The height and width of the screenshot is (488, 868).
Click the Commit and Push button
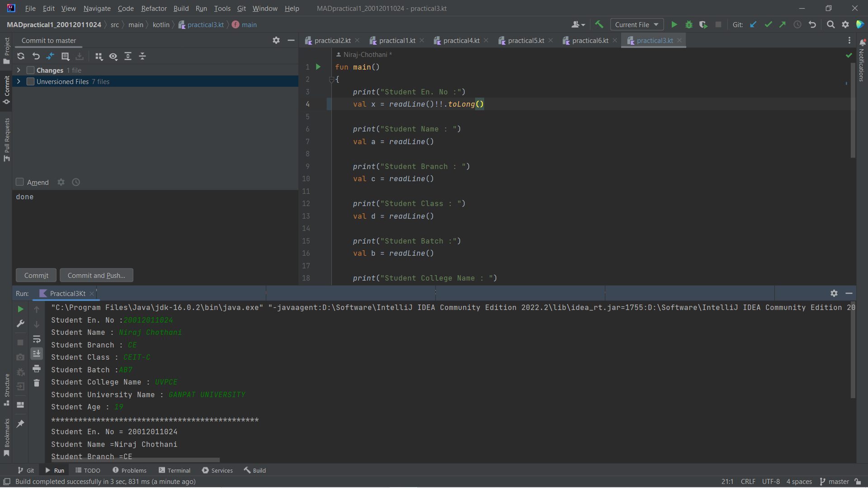pos(96,276)
